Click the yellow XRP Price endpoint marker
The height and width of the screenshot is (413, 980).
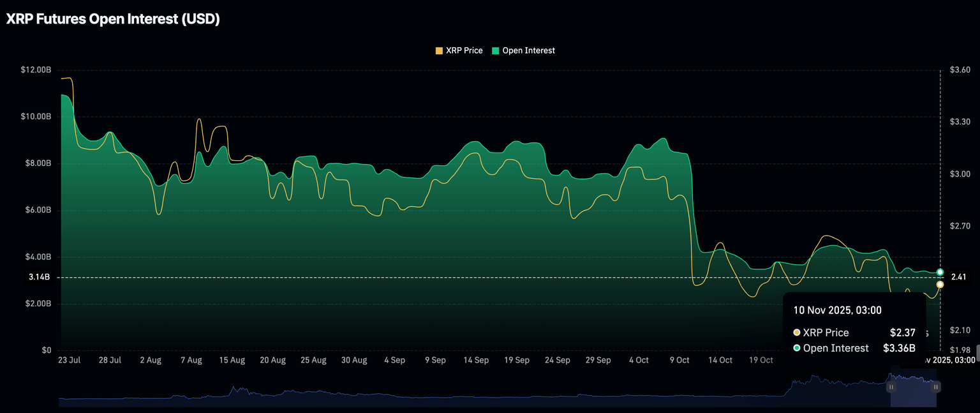940,285
